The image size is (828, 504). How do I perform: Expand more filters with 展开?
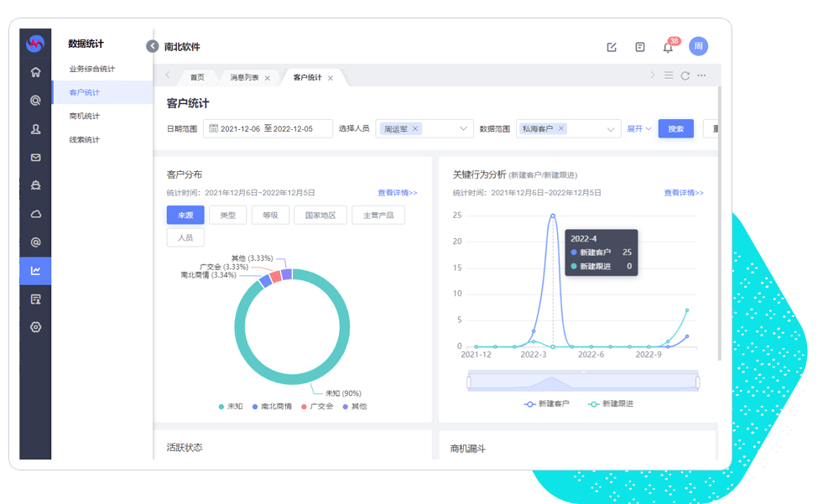point(639,129)
